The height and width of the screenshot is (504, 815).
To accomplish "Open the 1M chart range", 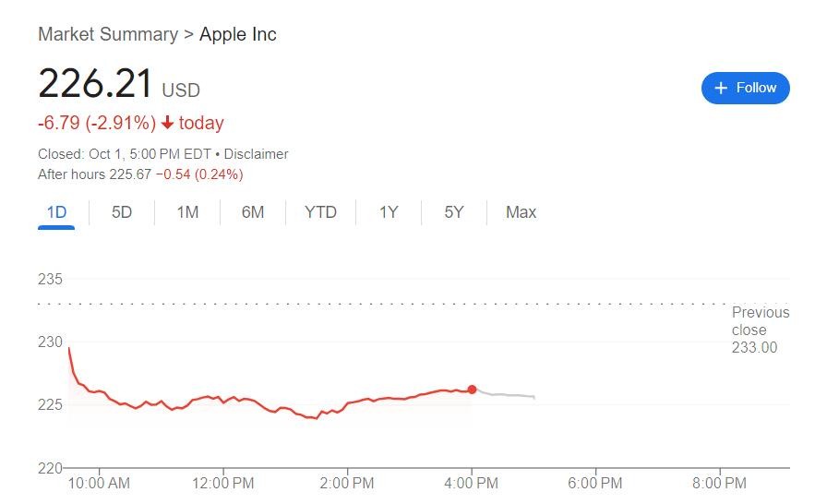I will [187, 212].
